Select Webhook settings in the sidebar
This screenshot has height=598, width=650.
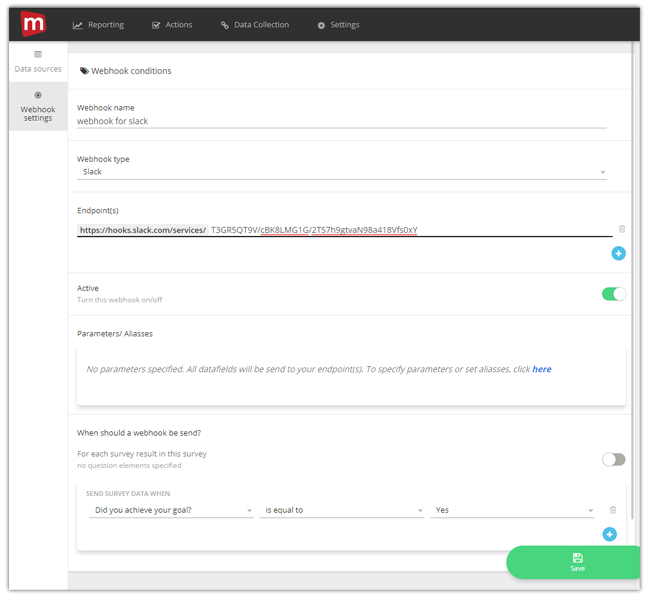click(38, 106)
